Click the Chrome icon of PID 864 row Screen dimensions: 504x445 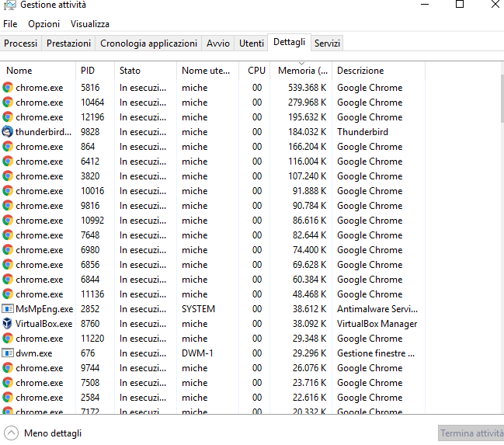tap(8, 147)
